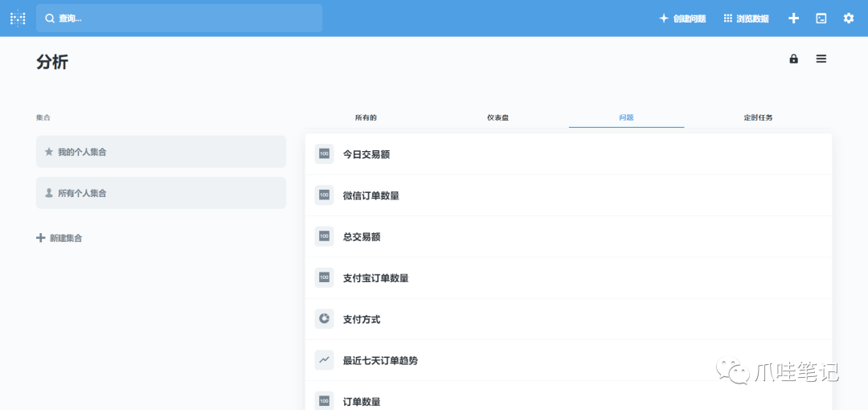Switch to the 仪表盘 tab

[497, 117]
